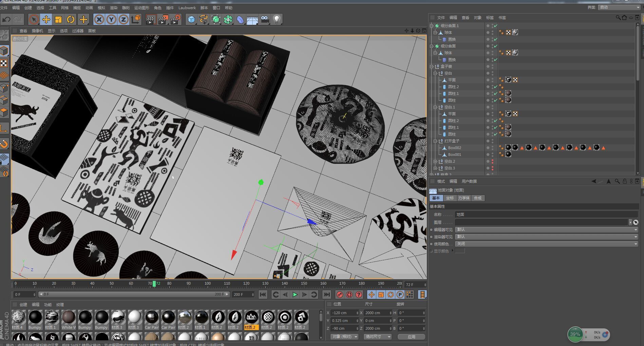Toggle the green enable check on 细分曲面.1
Image resolution: width=644 pixels, height=346 pixels.
pos(496,26)
